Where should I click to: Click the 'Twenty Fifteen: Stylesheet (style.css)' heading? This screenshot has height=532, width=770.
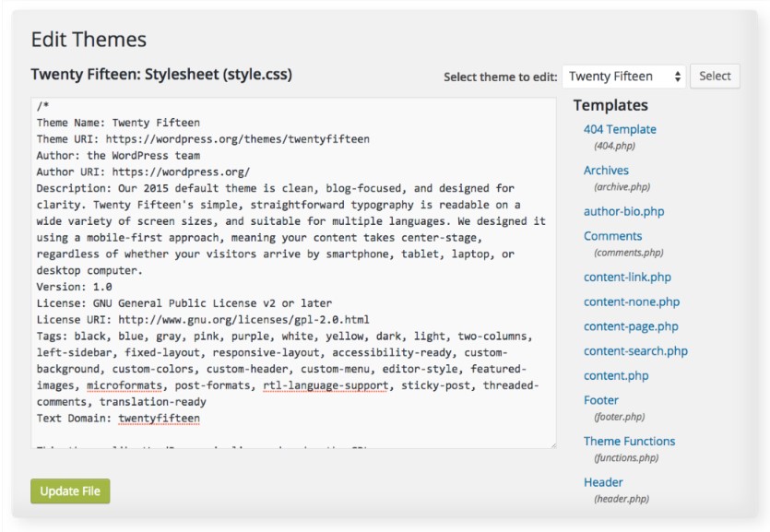coord(161,75)
